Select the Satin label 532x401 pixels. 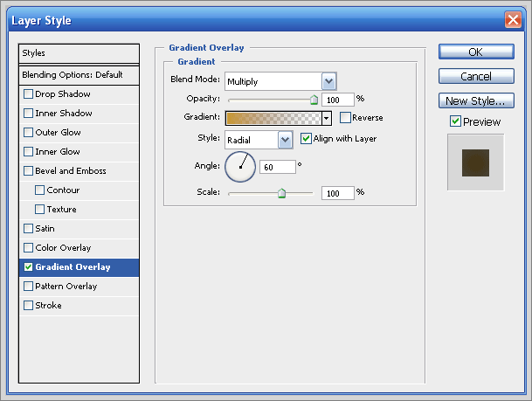pos(45,228)
